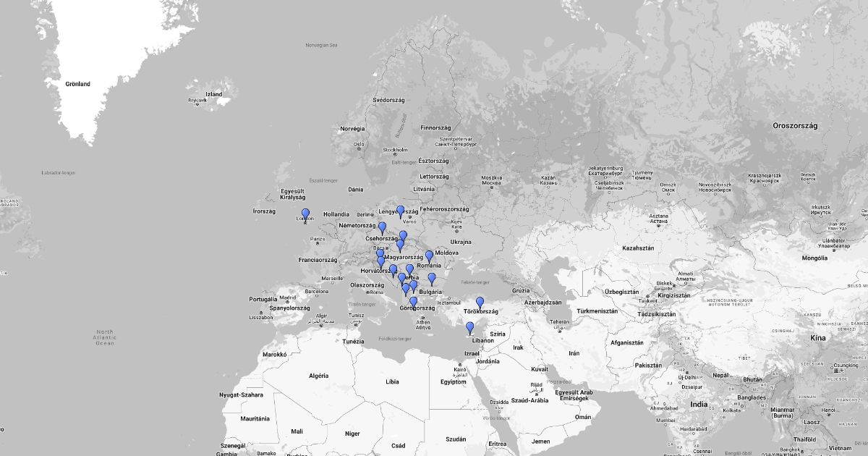This screenshot has height=456, width=868.
Task: Select the Cyprus pin just above Libanon
Action: [469, 328]
